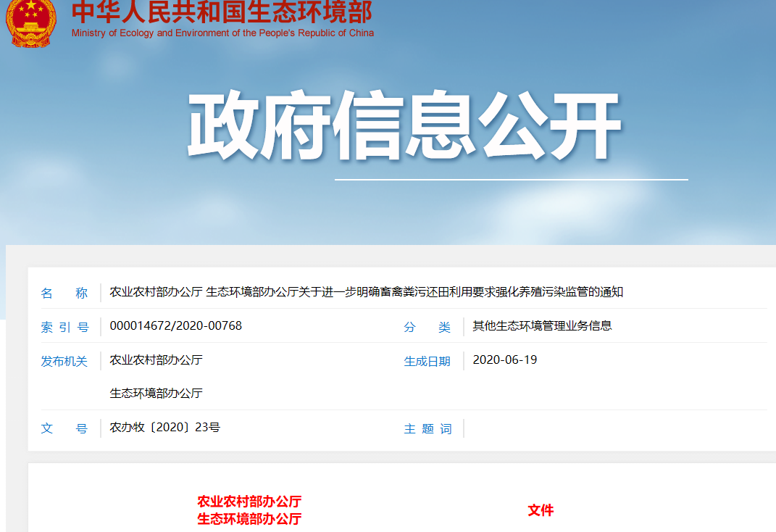
Task: Select issuing agency 生态环境部办公厅 in the table
Action: click(156, 394)
